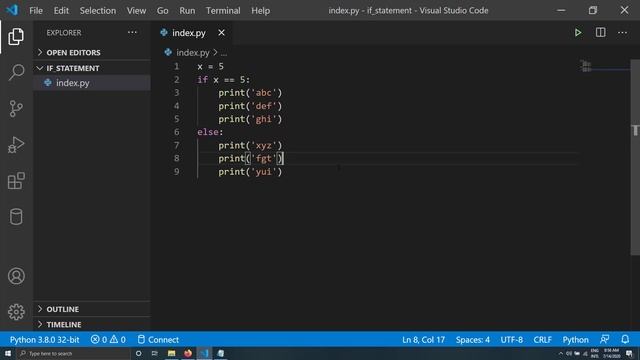
Task: Open the View menu
Action: [136, 11]
